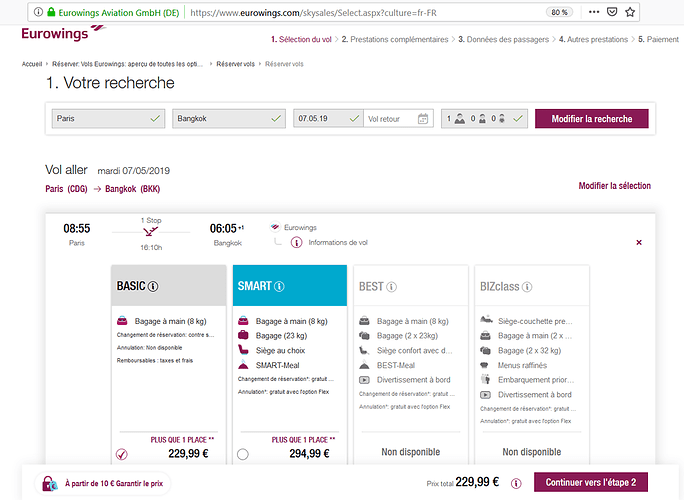Click the infant passenger icon
This screenshot has height=500, width=684.
(502, 119)
